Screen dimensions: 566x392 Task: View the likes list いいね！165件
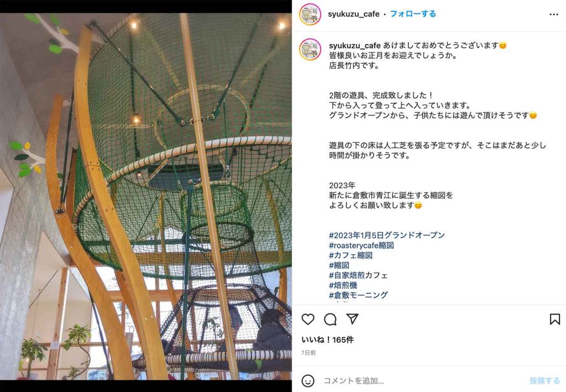tap(327, 340)
